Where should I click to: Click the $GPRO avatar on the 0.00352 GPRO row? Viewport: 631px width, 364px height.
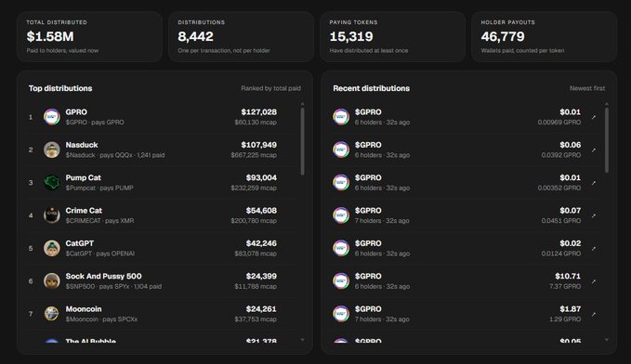[x=341, y=183]
